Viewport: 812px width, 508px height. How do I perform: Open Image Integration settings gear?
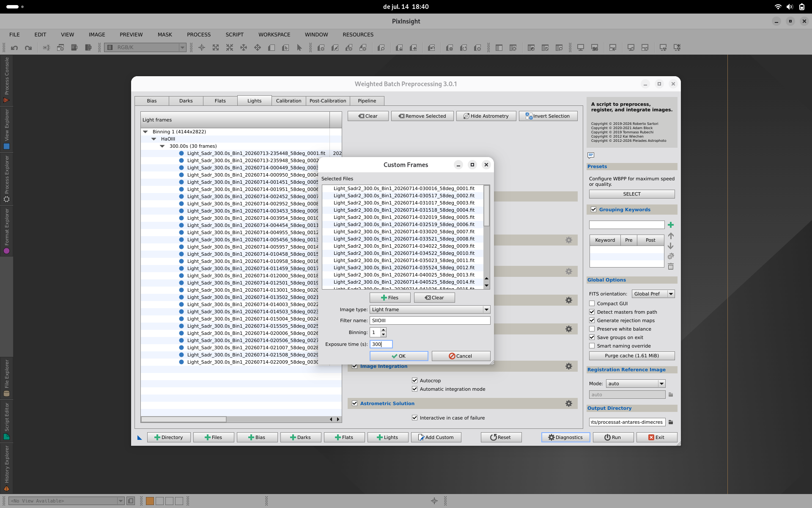[569, 366]
